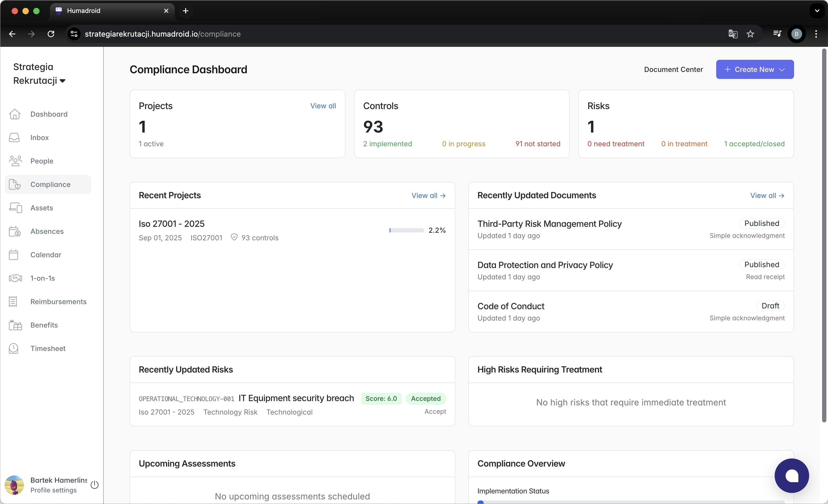828x504 pixels.
Task: Open the Document Center
Action: pyautogui.click(x=673, y=69)
